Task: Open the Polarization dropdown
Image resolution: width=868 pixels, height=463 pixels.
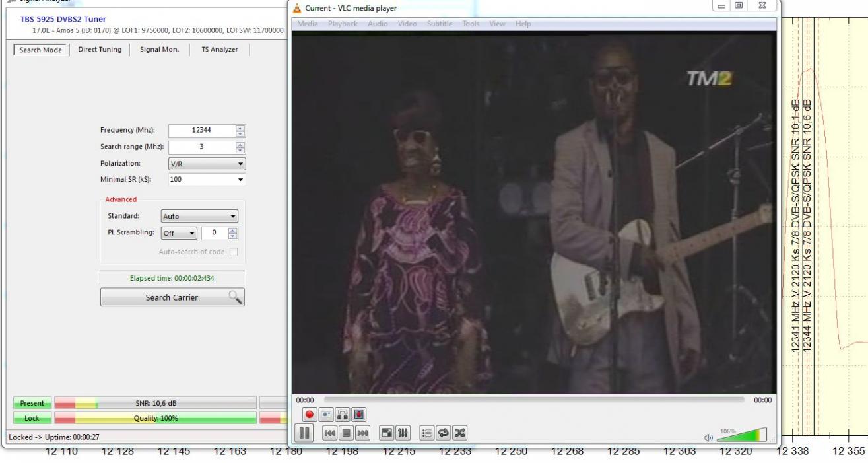Action: [x=207, y=163]
